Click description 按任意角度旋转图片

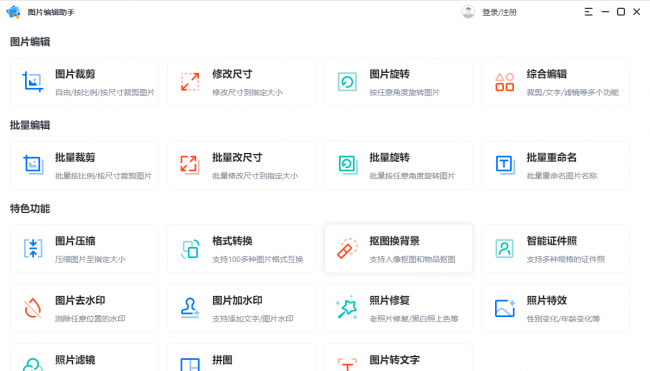click(x=404, y=92)
